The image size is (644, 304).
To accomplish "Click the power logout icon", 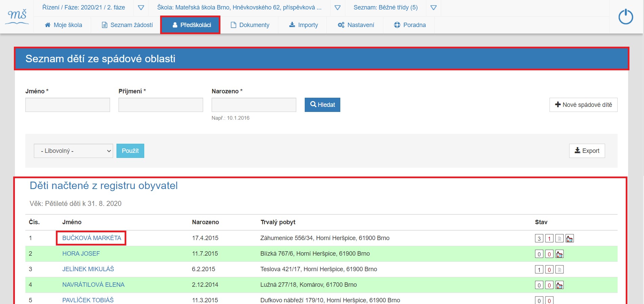I will click(626, 17).
